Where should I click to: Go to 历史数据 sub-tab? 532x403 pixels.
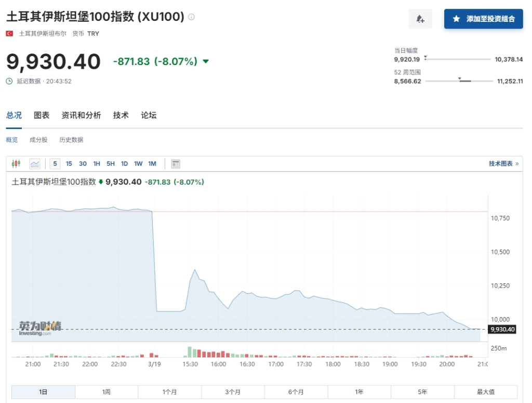pos(71,140)
